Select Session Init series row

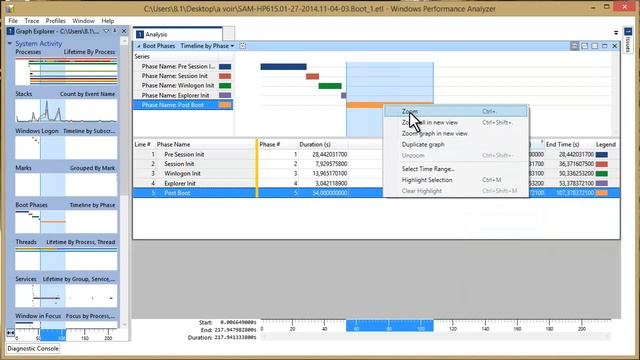pos(183,76)
